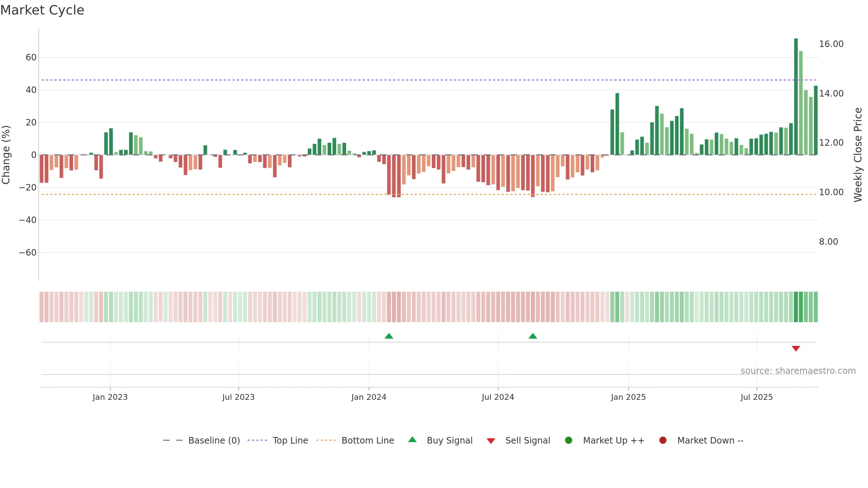Click the Jan 2023 x-axis label
The image size is (868, 488).
[x=110, y=397]
